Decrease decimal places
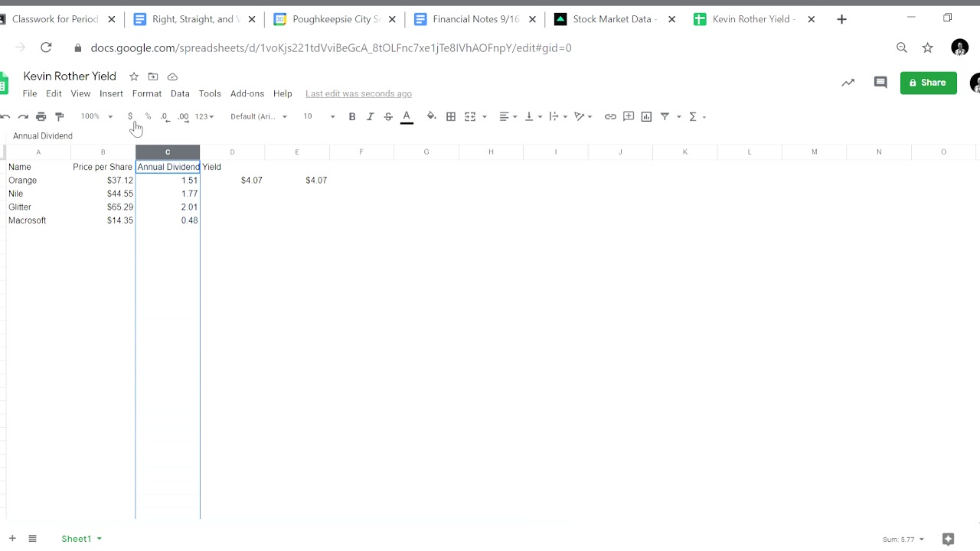This screenshot has width=980, height=551. point(165,116)
